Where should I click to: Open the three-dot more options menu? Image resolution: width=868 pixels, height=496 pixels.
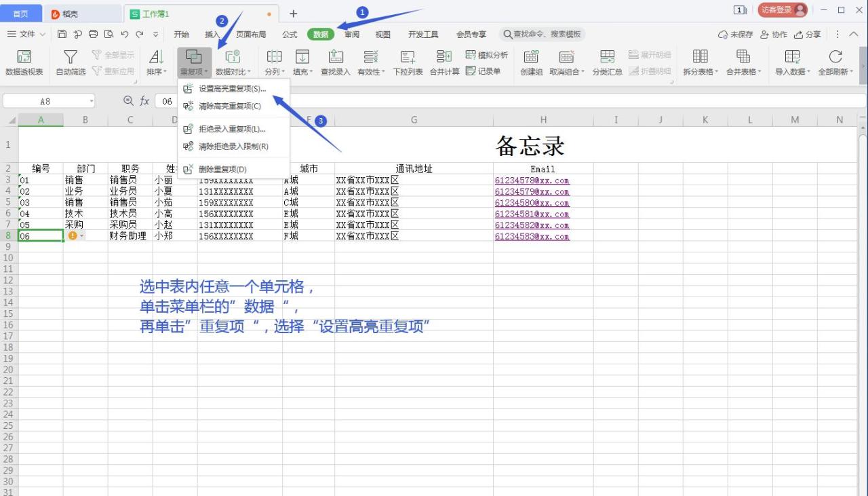click(x=837, y=35)
